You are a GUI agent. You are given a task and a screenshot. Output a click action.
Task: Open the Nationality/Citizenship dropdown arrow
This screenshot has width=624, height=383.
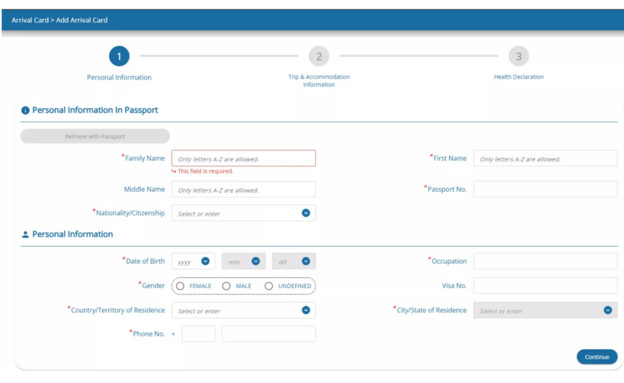pos(306,213)
